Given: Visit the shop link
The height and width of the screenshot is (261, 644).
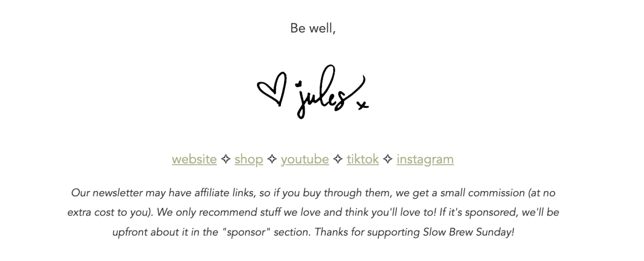Looking at the screenshot, I should click(249, 160).
